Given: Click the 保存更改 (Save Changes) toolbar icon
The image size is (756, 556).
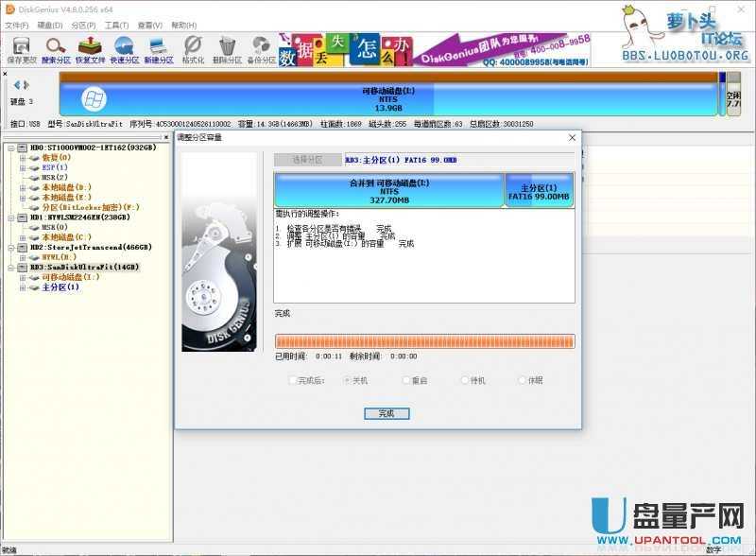Looking at the screenshot, I should (21, 48).
